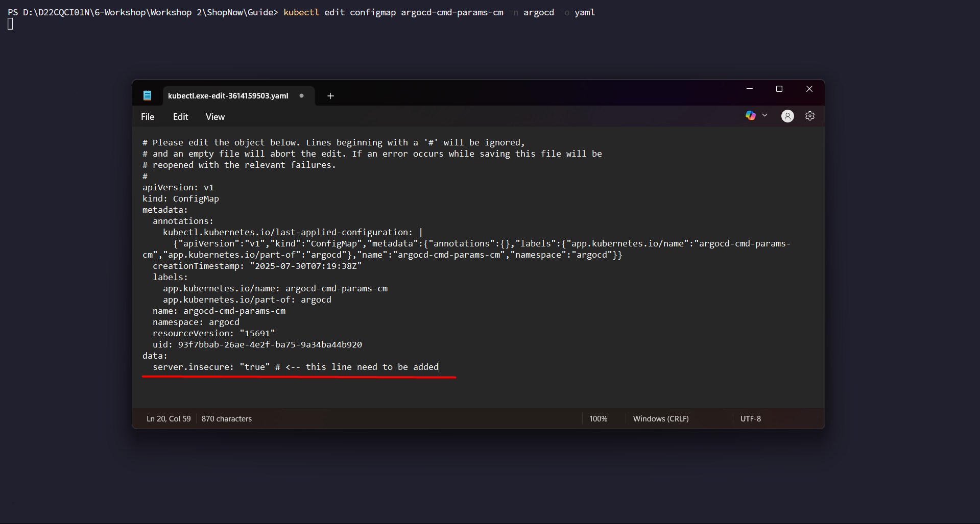Close the kubectl.exe-edit yaml tab via unsaved dot
The height and width of the screenshot is (524, 980).
click(x=301, y=96)
